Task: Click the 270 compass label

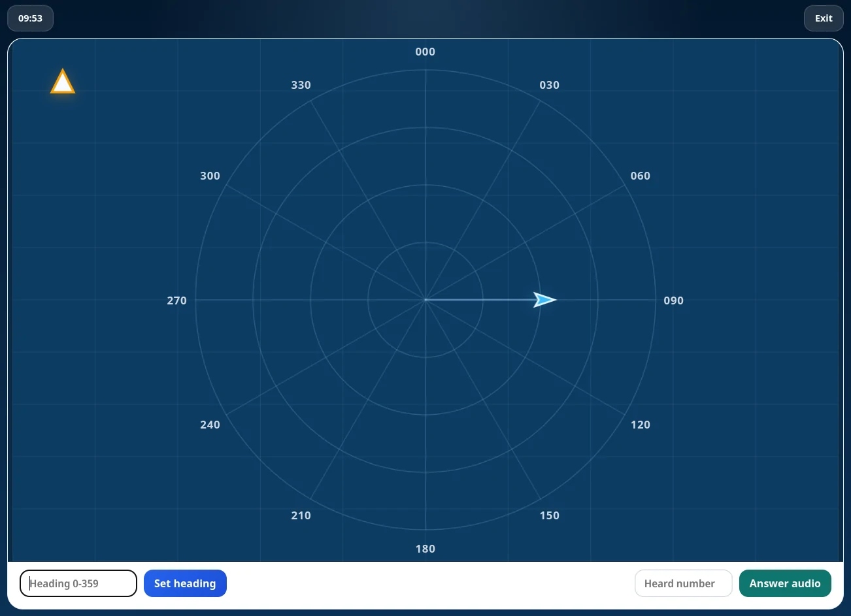Action: coord(177,300)
